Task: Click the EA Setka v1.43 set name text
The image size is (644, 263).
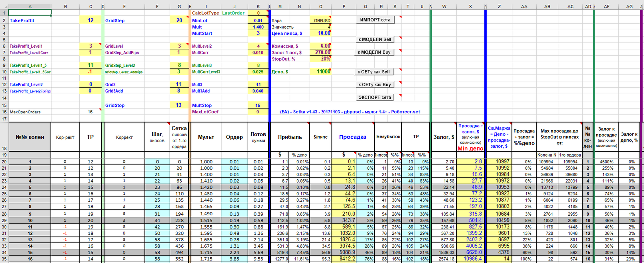Action: (349, 112)
